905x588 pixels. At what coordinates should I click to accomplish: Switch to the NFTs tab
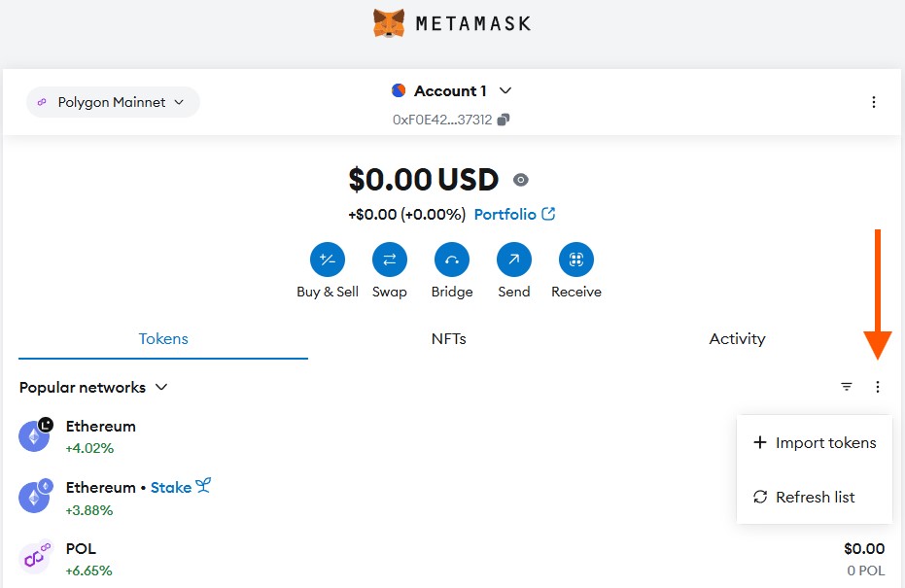[x=449, y=339]
